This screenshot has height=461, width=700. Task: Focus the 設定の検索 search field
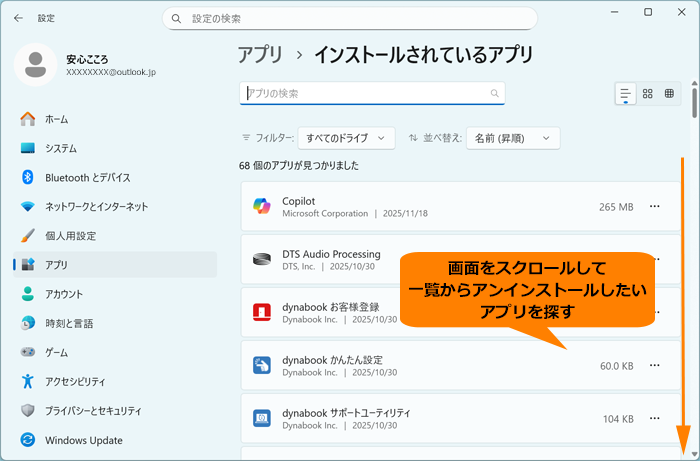pyautogui.click(x=350, y=19)
